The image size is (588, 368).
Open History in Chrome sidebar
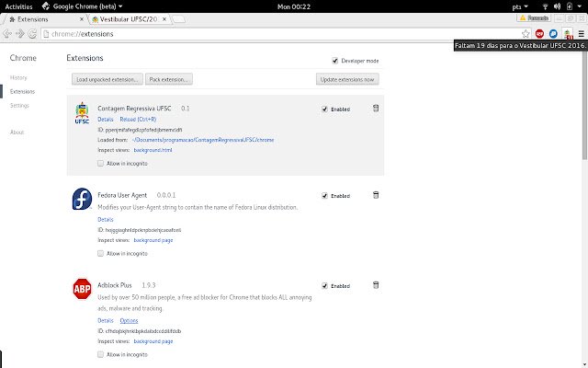[x=18, y=77]
